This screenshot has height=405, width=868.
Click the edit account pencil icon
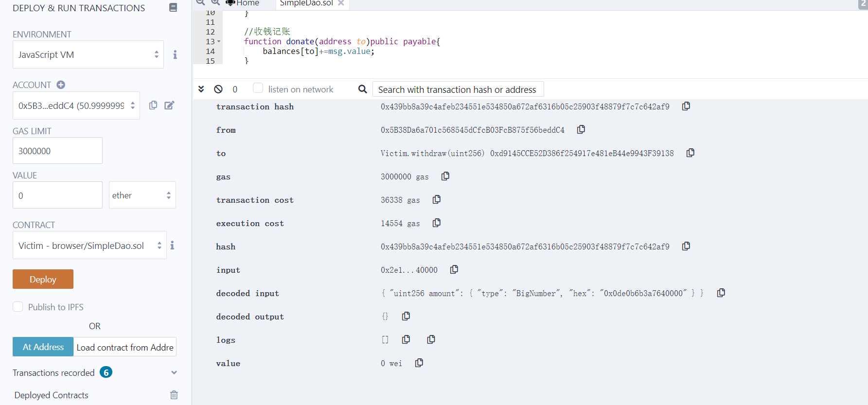tap(169, 105)
